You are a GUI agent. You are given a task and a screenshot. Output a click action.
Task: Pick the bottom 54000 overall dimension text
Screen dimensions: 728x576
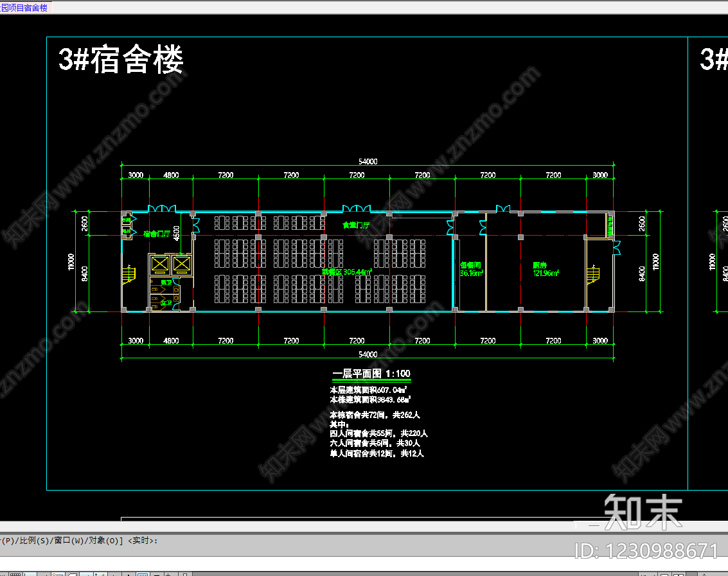tap(368, 354)
